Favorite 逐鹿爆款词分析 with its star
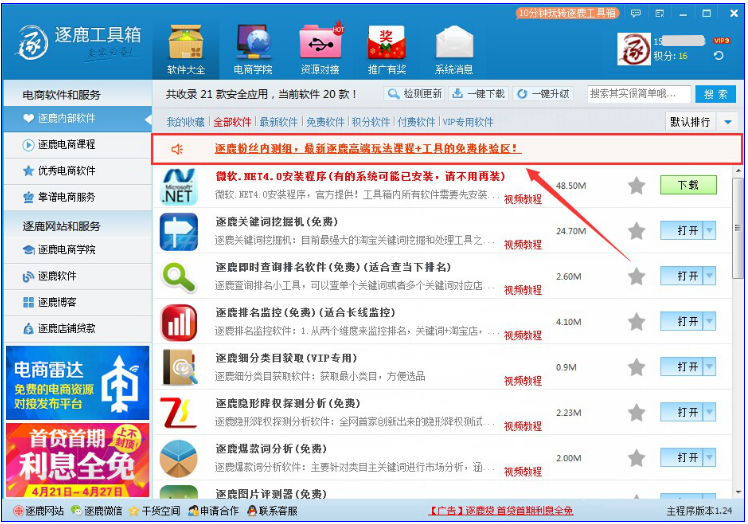748x524 pixels. coord(636,458)
